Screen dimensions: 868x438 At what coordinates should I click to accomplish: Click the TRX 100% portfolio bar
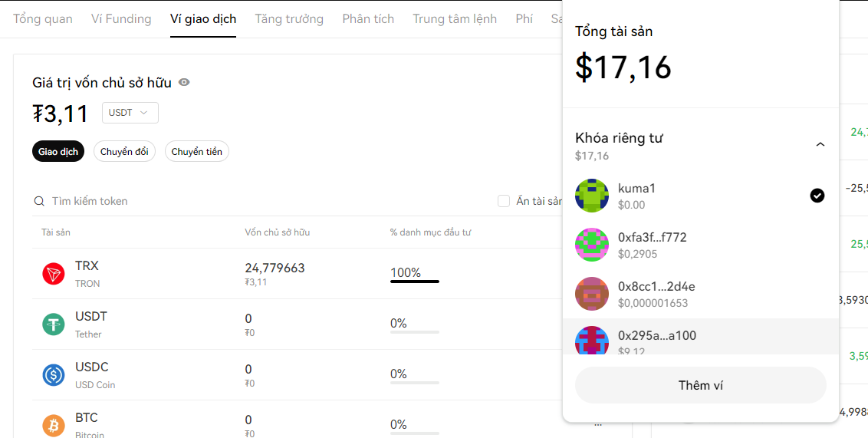click(x=414, y=281)
